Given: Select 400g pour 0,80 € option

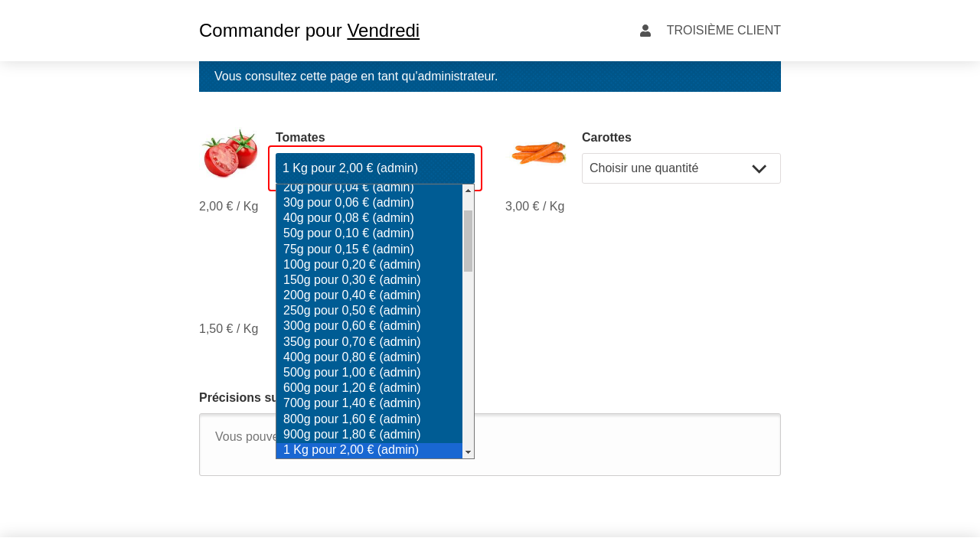Looking at the screenshot, I should [352, 357].
